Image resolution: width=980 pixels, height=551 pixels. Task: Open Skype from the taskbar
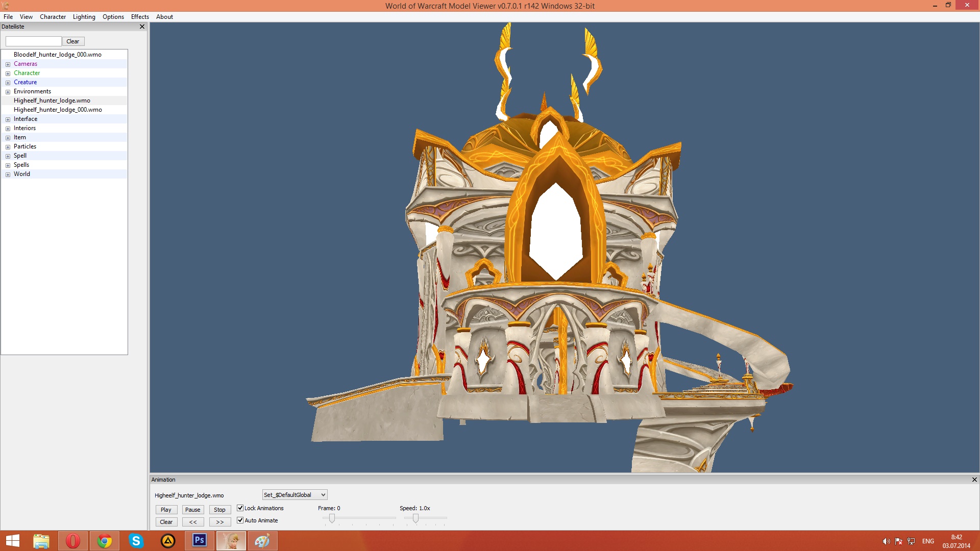[x=136, y=541]
